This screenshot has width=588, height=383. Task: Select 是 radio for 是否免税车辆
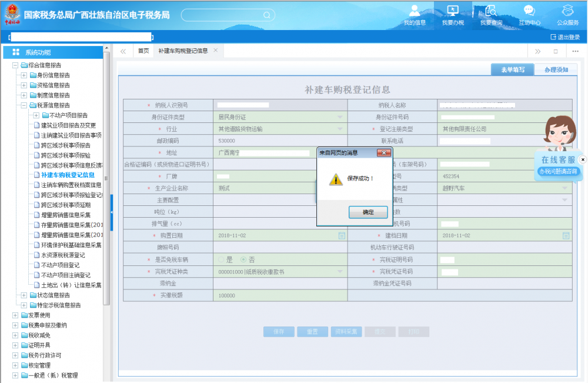coord(222,259)
